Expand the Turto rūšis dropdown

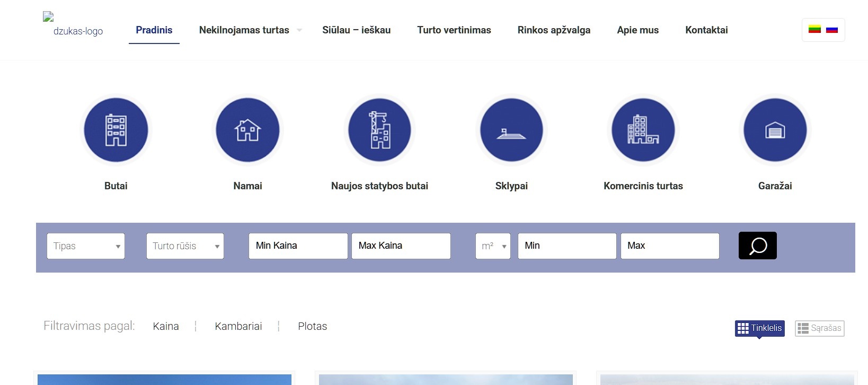tap(185, 246)
